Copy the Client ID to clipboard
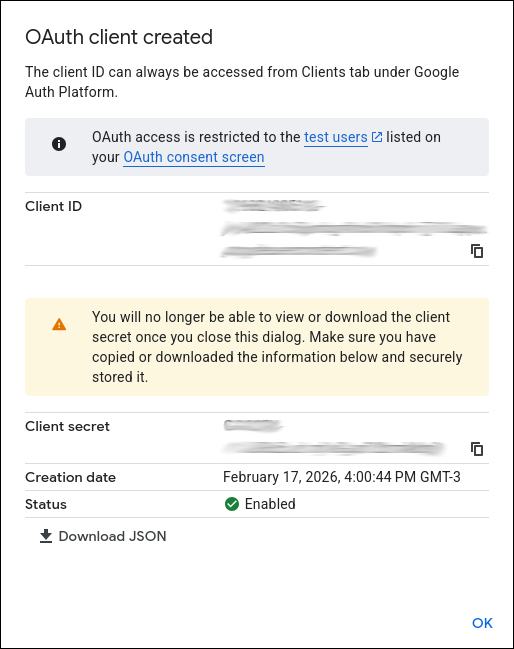 pyautogui.click(x=477, y=251)
